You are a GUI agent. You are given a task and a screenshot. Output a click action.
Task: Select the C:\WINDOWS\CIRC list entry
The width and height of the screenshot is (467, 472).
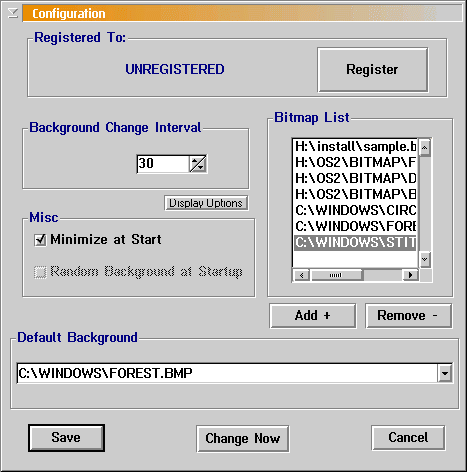(355, 210)
